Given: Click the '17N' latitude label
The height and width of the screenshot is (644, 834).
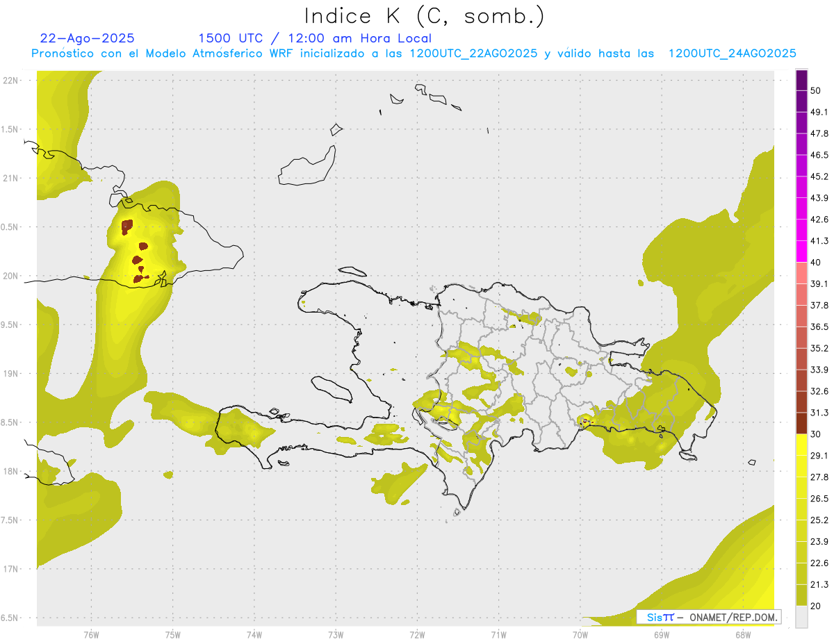Looking at the screenshot, I should tap(10, 569).
